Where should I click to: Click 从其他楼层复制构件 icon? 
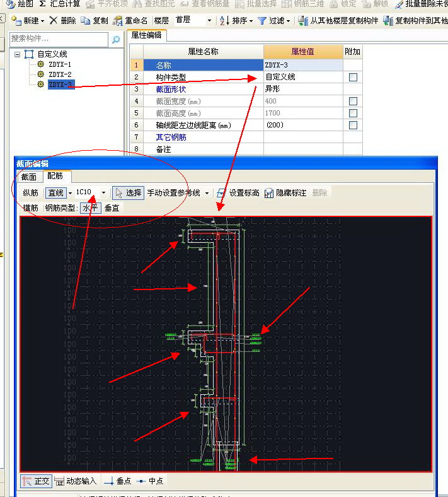[303, 21]
